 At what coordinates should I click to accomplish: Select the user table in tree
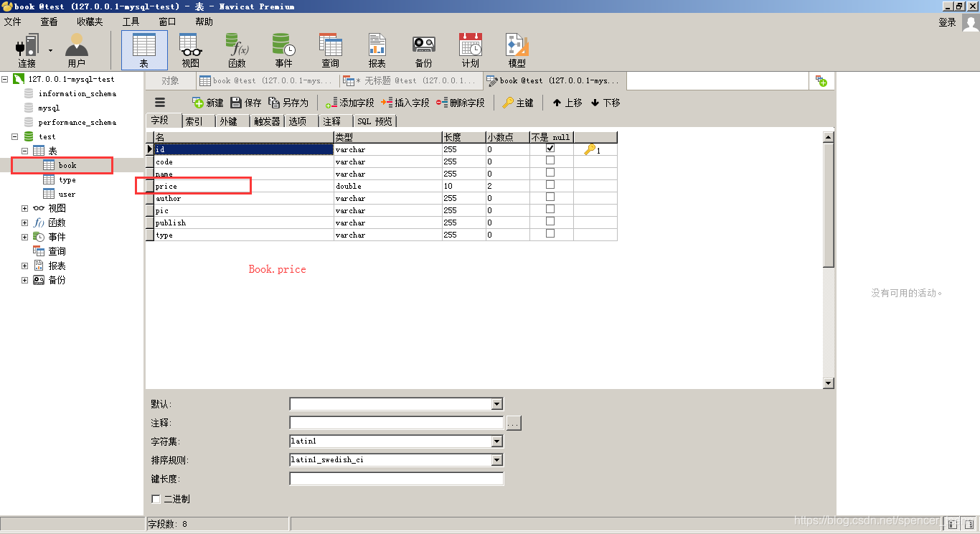tap(67, 194)
